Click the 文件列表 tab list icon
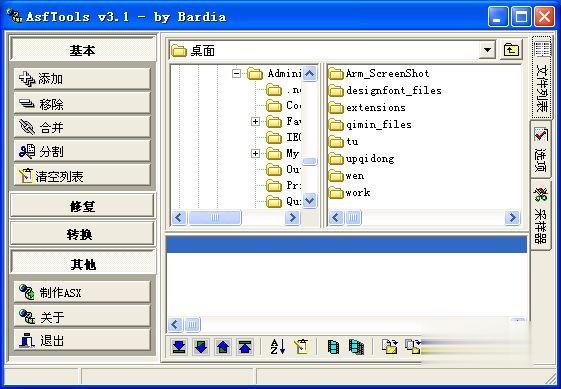The width and height of the screenshot is (561, 389). tap(542, 49)
